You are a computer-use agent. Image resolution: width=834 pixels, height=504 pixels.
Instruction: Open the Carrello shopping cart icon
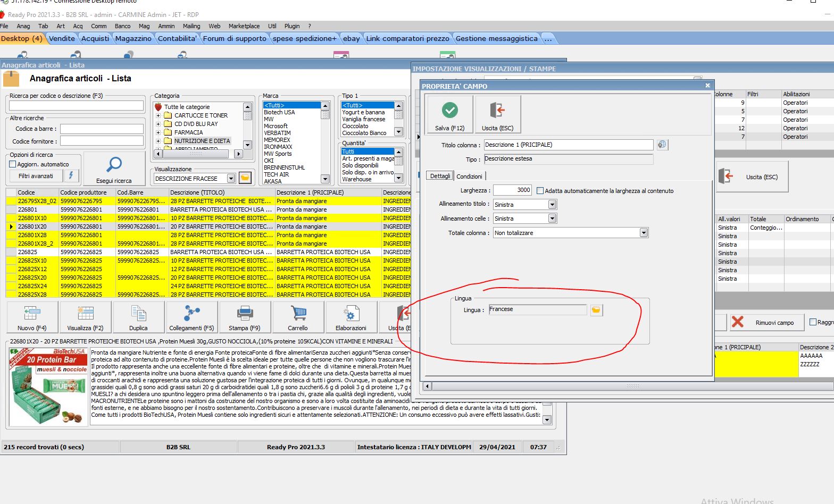pyautogui.click(x=298, y=314)
